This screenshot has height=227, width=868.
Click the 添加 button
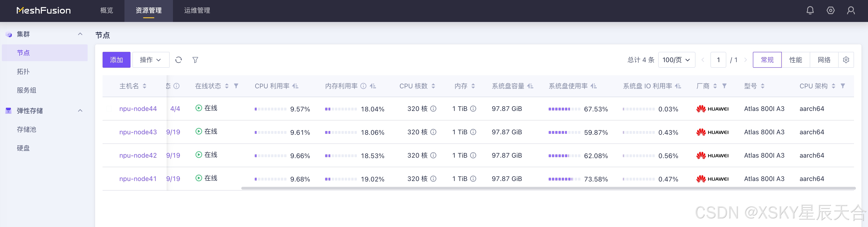116,60
